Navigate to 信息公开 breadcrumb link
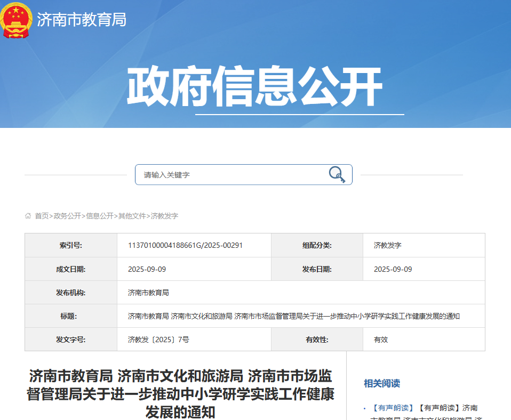Viewport: 511px width, 420px height. [100, 216]
